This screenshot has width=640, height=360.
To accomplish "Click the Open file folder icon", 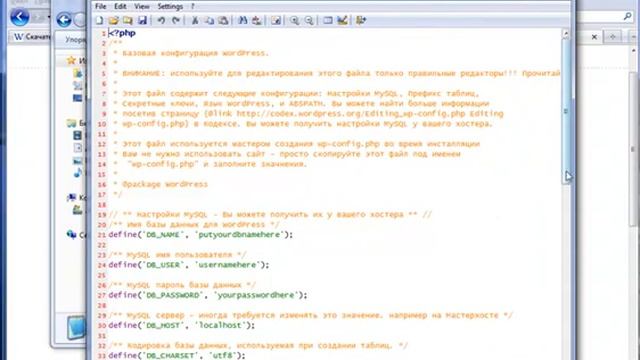I will click(x=114, y=20).
